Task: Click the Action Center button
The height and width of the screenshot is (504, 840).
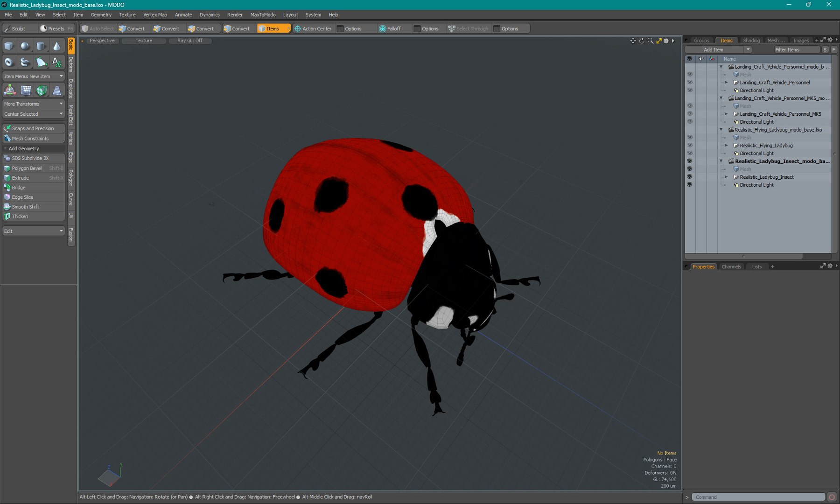Action: 313,28
